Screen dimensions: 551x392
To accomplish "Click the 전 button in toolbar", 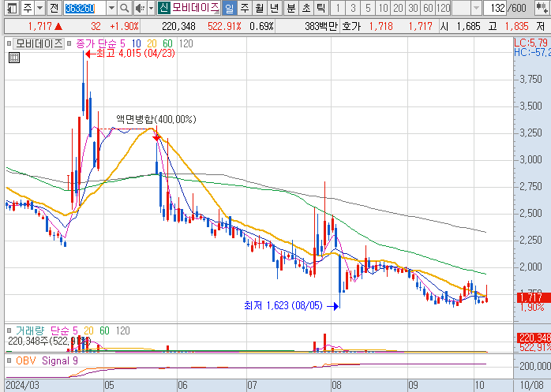I will pos(54,8).
